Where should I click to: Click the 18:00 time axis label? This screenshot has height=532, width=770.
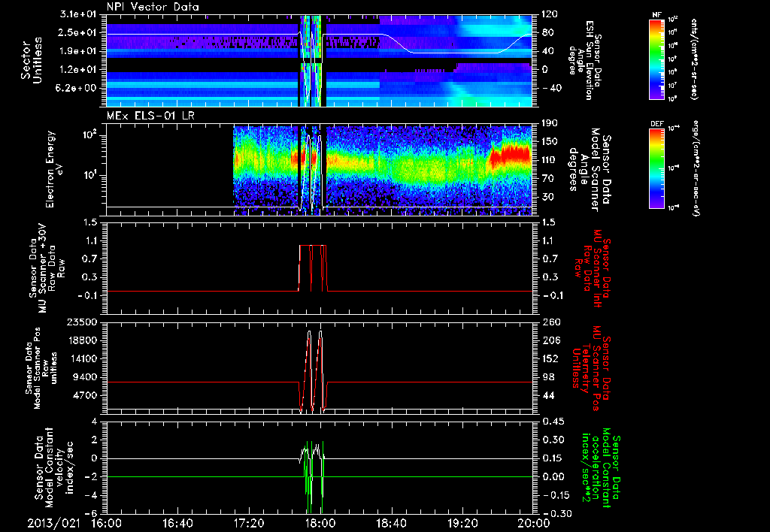click(x=320, y=523)
